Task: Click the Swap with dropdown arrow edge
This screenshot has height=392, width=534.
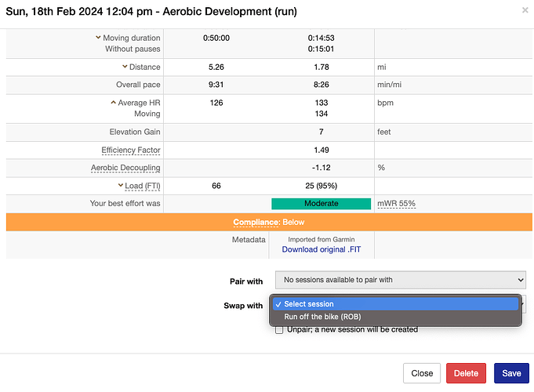Action: coord(522,304)
